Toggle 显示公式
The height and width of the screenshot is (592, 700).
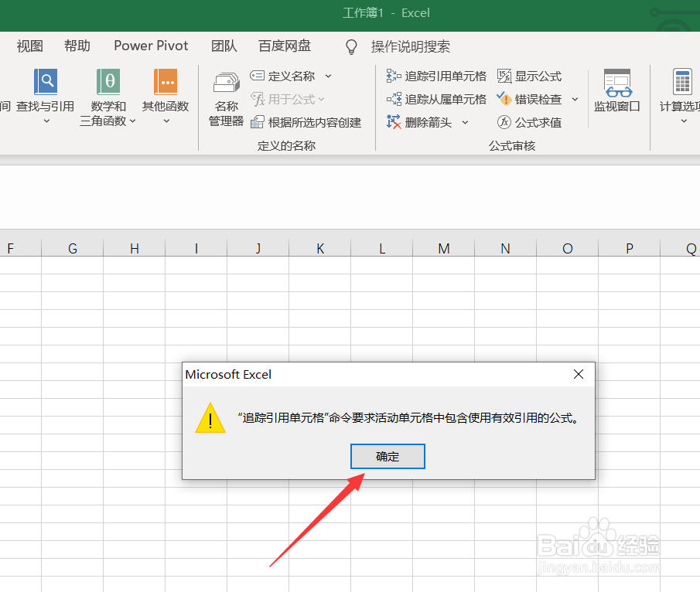(x=530, y=77)
